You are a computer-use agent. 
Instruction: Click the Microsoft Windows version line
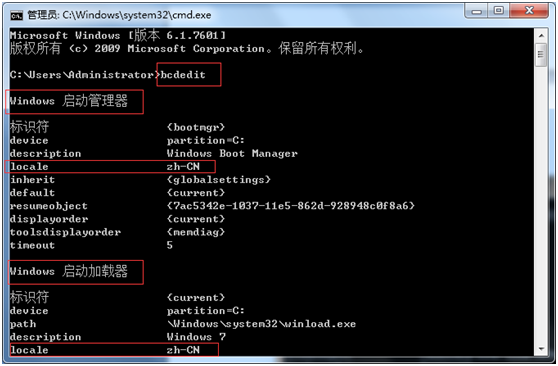click(x=118, y=35)
